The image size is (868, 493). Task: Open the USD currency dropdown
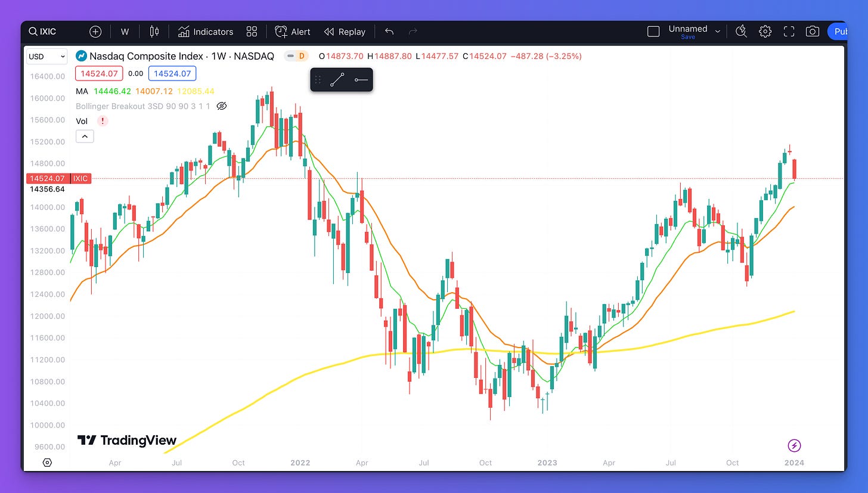point(46,57)
